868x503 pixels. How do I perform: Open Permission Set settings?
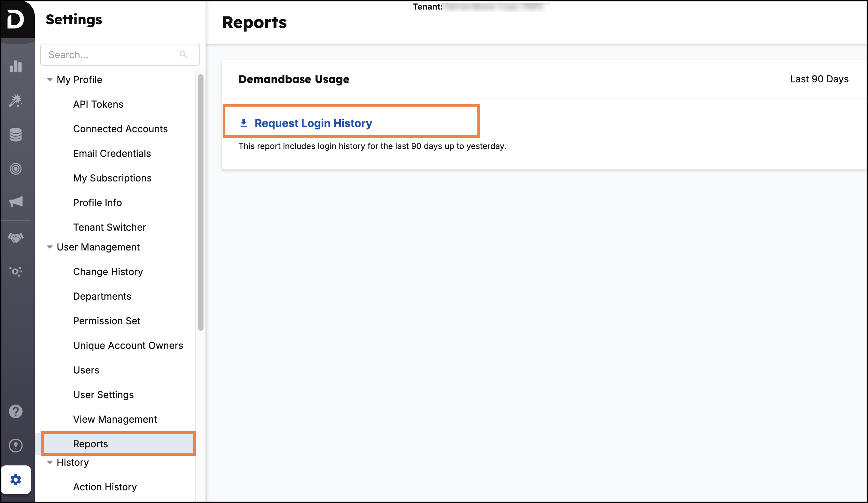pyautogui.click(x=107, y=321)
